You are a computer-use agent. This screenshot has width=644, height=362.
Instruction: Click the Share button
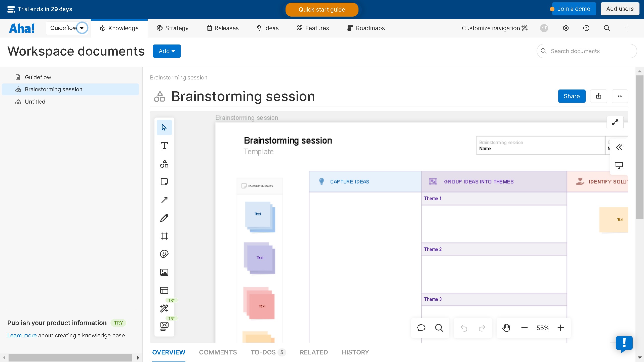pos(572,96)
